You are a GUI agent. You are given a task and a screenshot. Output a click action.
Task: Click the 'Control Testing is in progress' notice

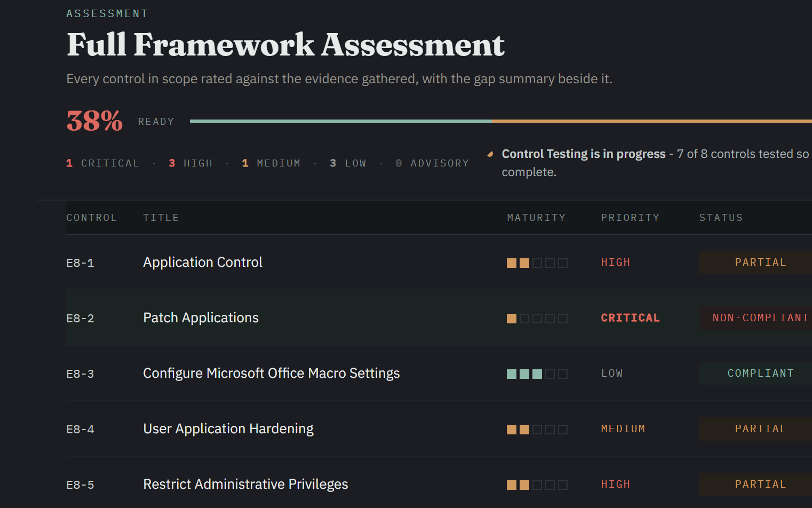(655, 163)
